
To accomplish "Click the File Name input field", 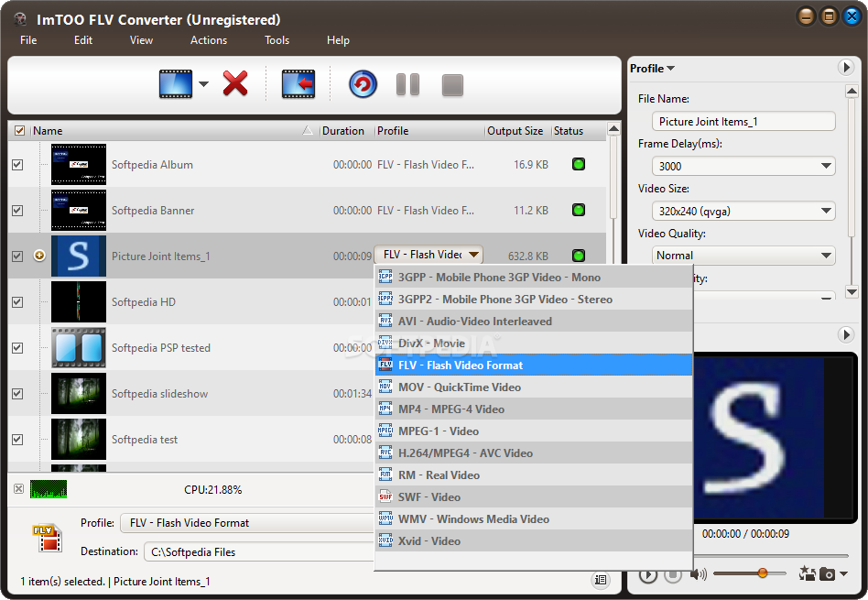I will tap(743, 121).
